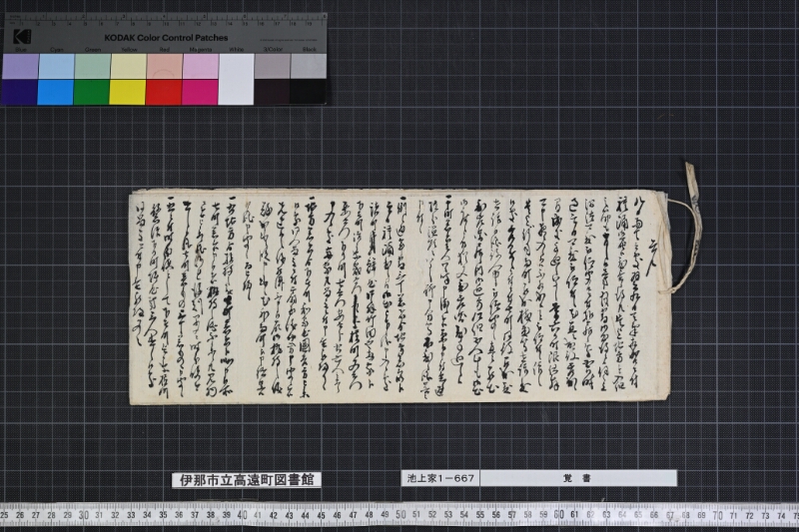Click the Kodak logo on color card
Viewport: 799px width, 532px height.
22,37
